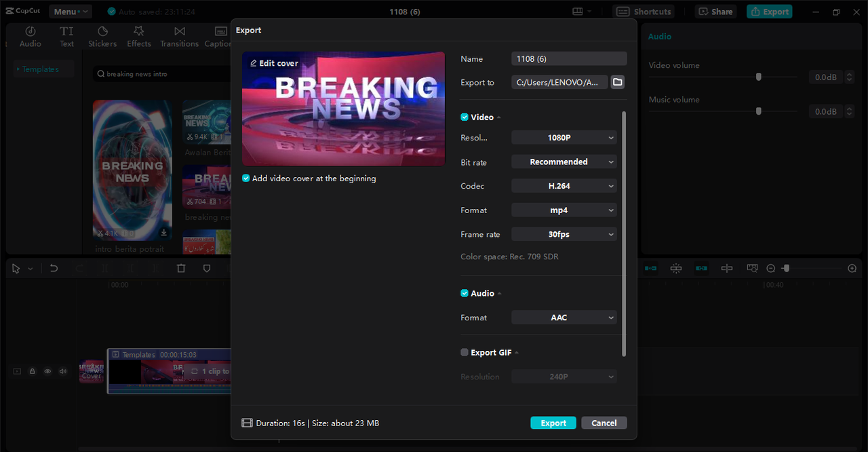This screenshot has width=868, height=452.
Task: Click the Share button in title bar
Action: (716, 12)
